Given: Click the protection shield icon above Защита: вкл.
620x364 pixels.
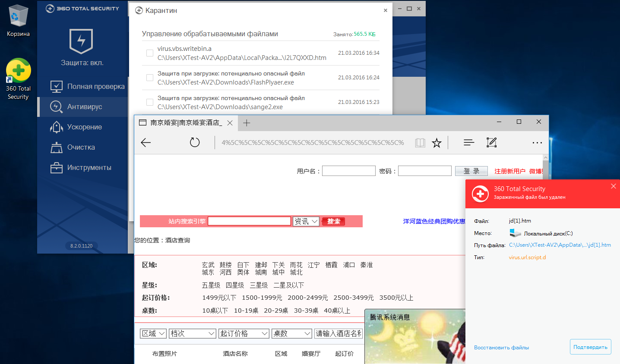Looking at the screenshot, I should pos(81,41).
